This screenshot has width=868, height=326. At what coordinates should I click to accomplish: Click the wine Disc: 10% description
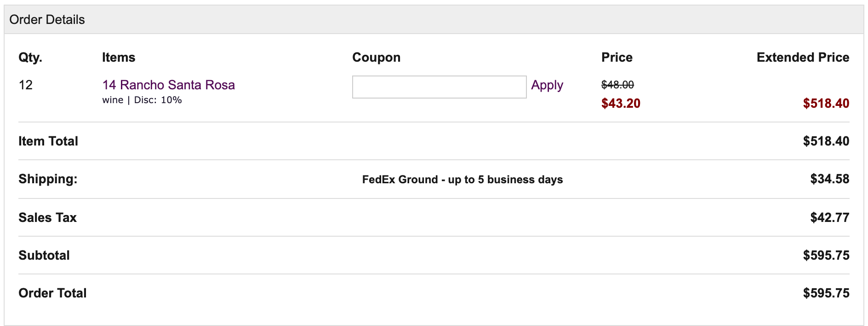(x=142, y=100)
